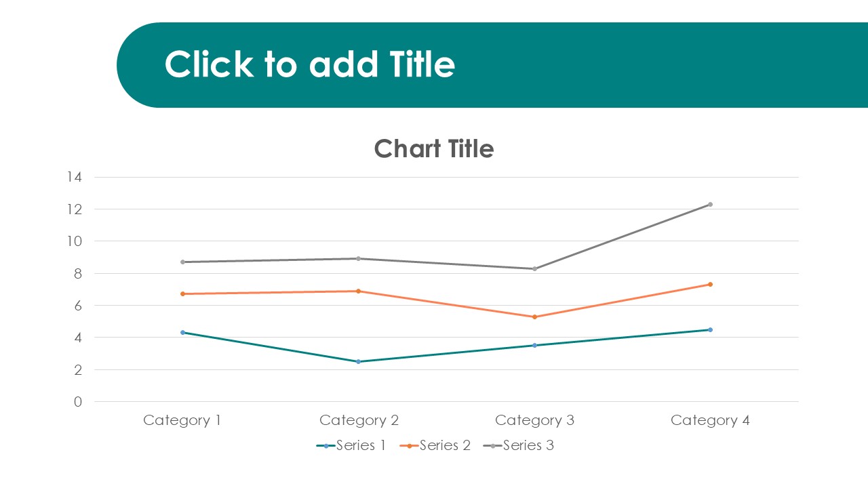Select Series 2 data point at Category 3

coord(534,317)
